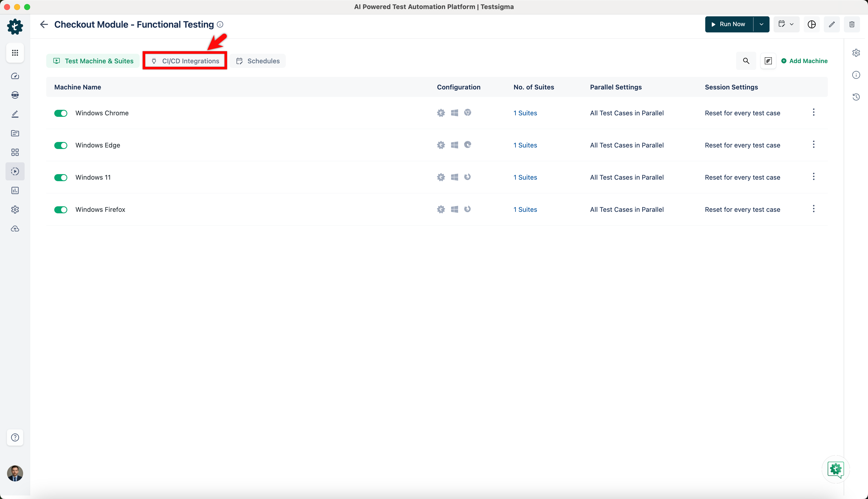Screen dimensions: 868x499
Task: Open the apps grid in the sidebar
Action: pyautogui.click(x=15, y=53)
